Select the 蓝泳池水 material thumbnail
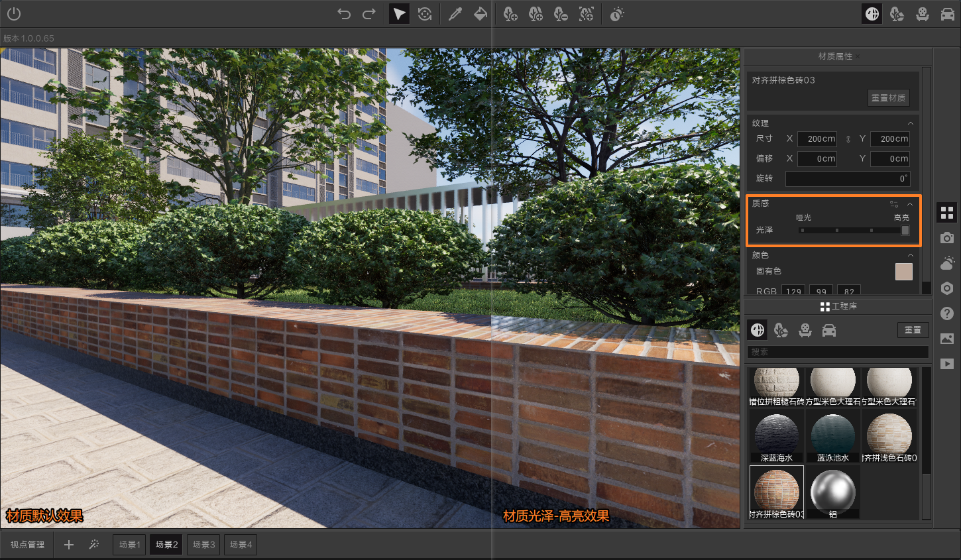961x560 pixels. pos(833,436)
